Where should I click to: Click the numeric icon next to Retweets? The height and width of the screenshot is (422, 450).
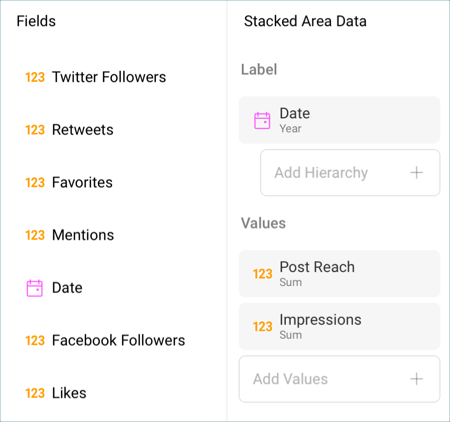35,130
